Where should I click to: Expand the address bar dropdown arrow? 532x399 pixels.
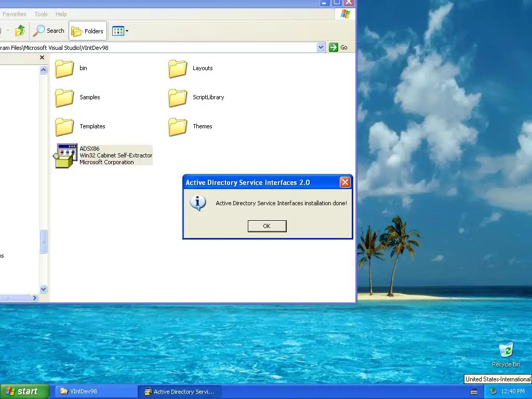coord(321,47)
